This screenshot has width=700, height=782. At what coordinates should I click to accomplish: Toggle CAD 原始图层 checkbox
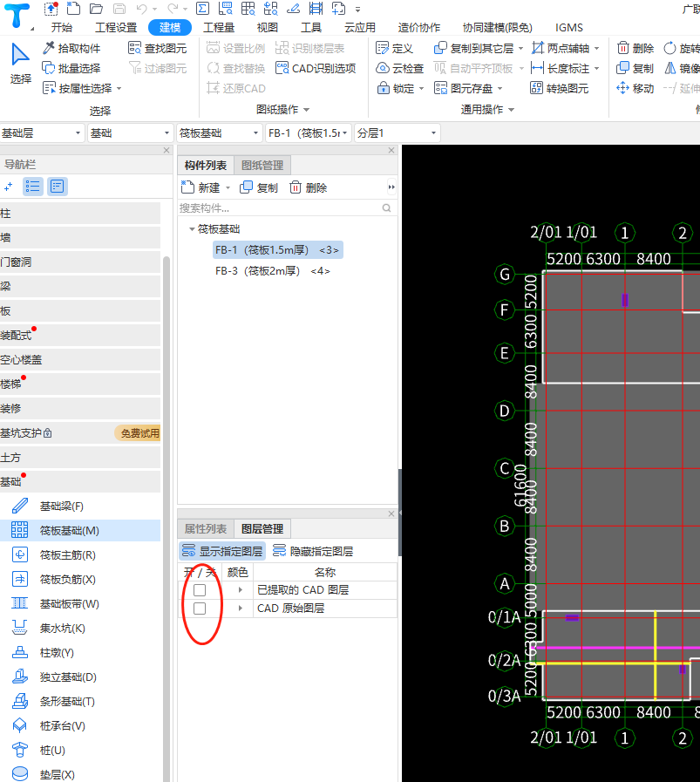tap(200, 609)
